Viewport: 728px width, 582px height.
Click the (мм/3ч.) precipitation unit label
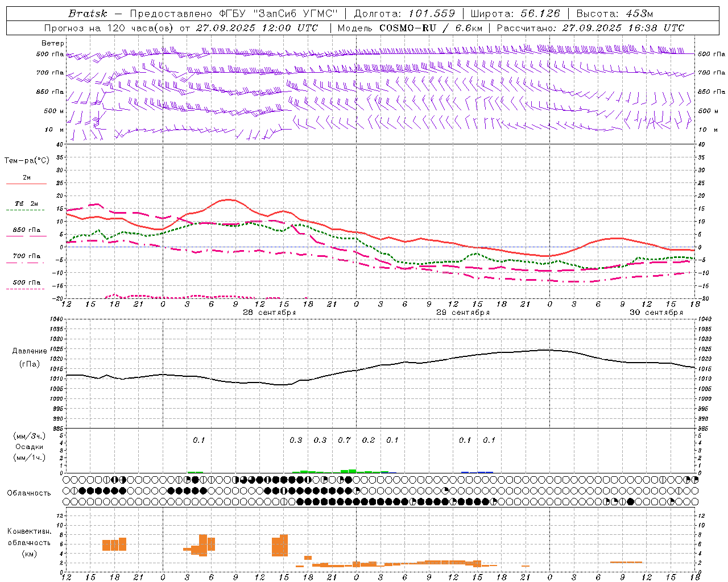[x=30, y=436]
